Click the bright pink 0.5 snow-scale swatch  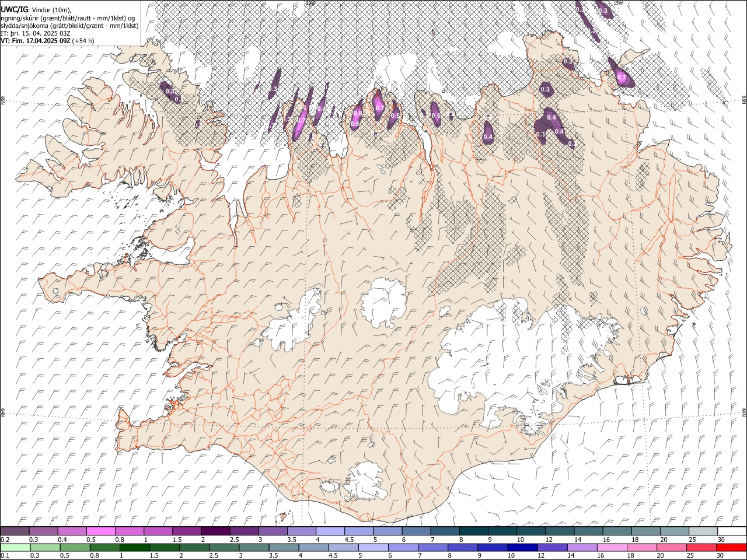(x=100, y=531)
